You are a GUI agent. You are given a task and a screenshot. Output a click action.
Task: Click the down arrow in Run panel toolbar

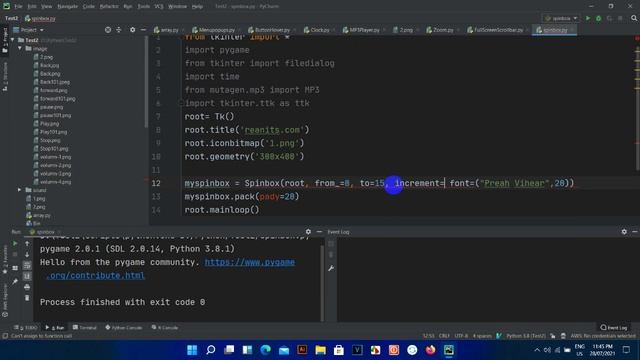tap(27, 254)
